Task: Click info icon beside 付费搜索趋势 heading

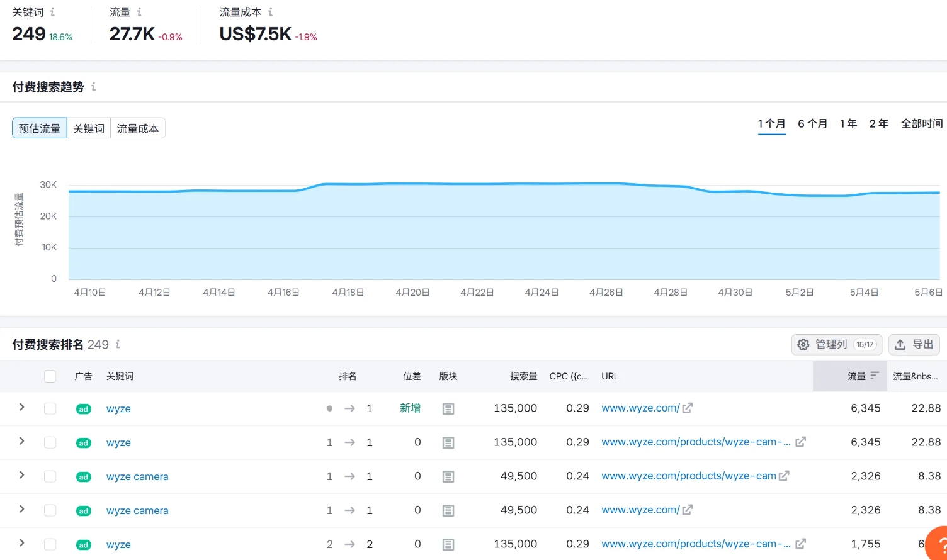Action: 93,87
